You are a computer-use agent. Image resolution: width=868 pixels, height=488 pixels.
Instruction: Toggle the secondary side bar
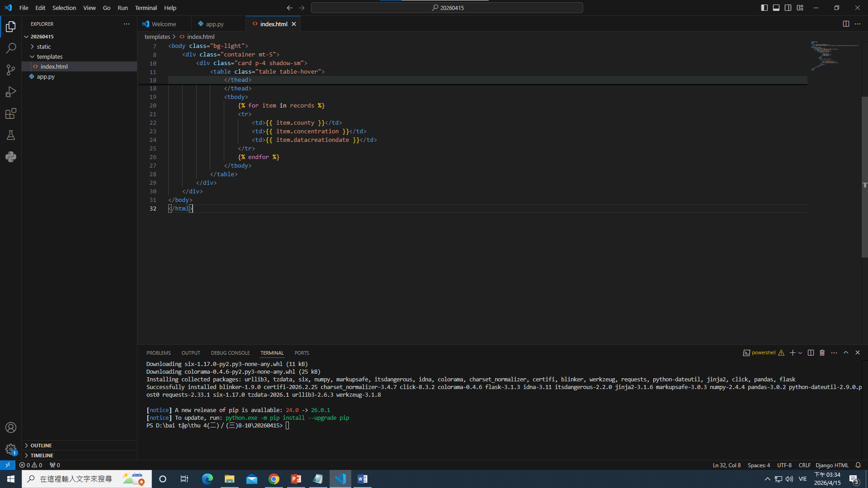point(788,8)
